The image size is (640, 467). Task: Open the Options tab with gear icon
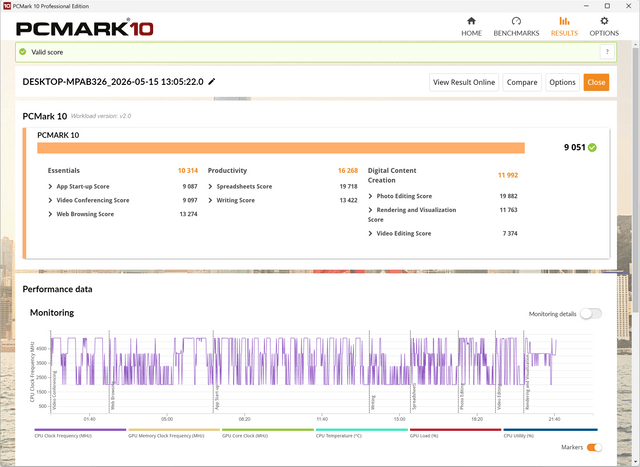[x=604, y=27]
